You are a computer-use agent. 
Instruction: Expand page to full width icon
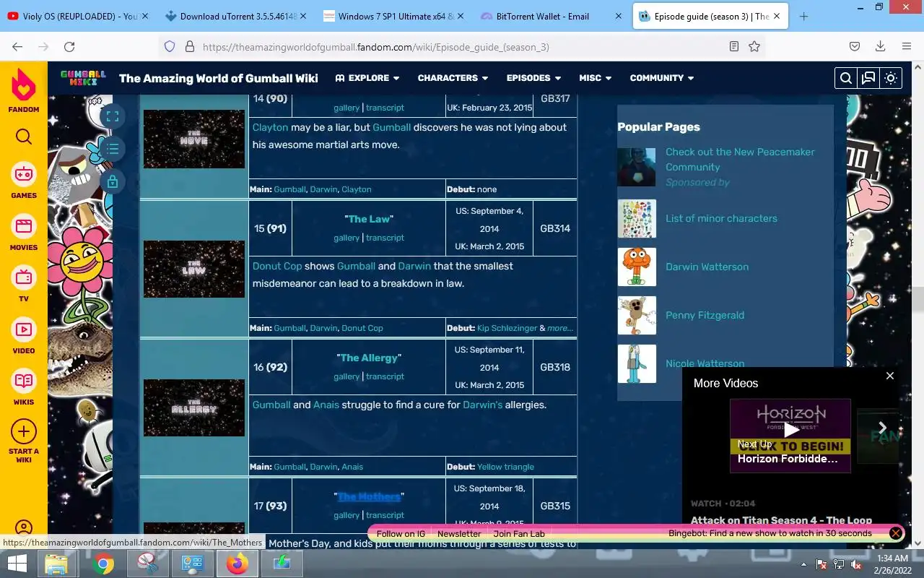point(112,116)
